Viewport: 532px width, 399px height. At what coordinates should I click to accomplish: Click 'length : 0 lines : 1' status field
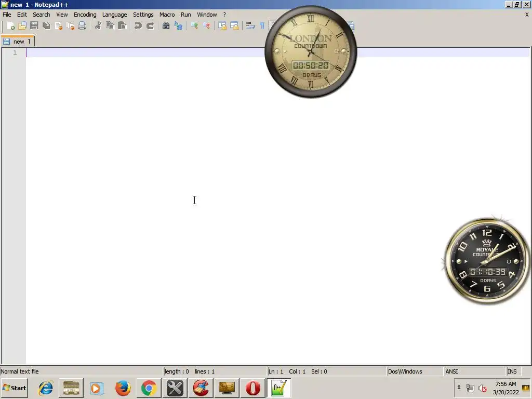pos(215,371)
